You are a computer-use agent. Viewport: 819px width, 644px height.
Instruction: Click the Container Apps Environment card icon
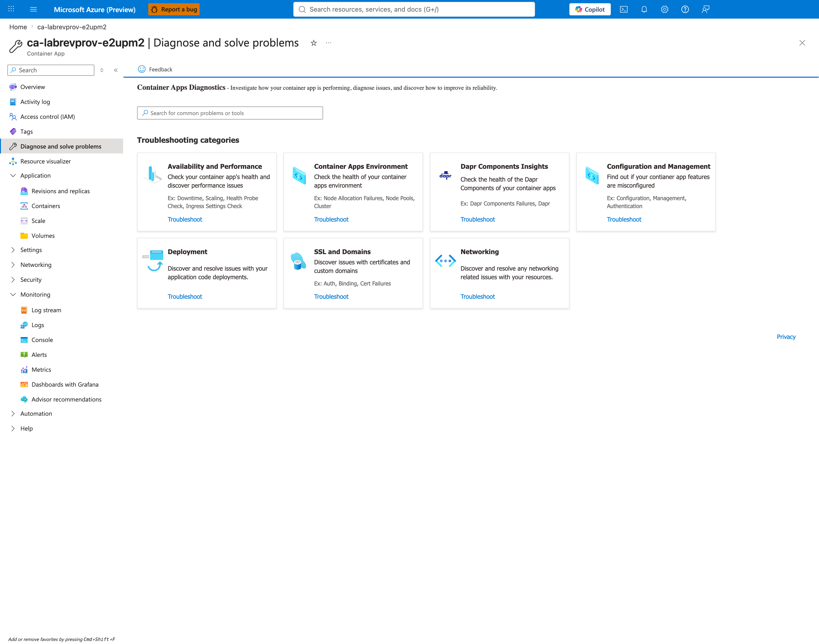click(x=299, y=175)
